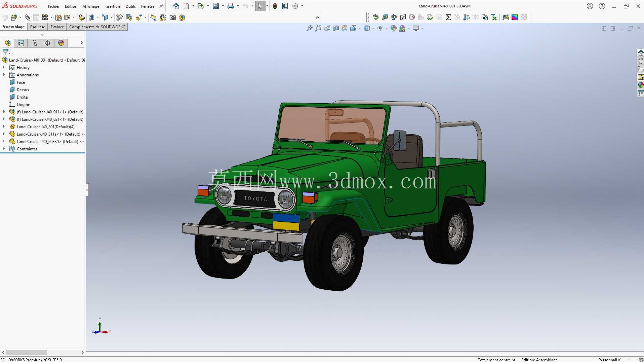The height and width of the screenshot is (362, 644).
Task: Open the Assembly Features tool
Action: pyautogui.click(x=91, y=17)
